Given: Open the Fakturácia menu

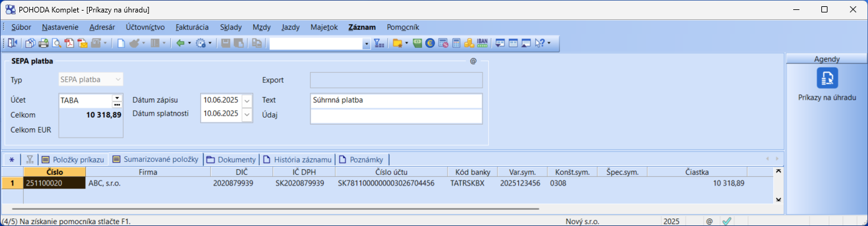Looking at the screenshot, I should click(193, 27).
